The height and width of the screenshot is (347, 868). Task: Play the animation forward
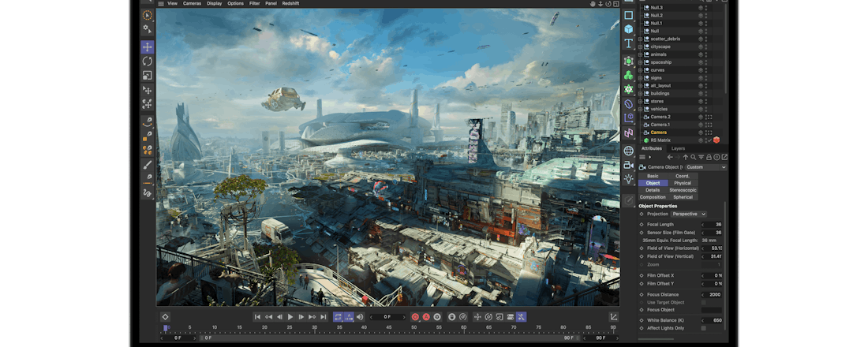[290, 317]
